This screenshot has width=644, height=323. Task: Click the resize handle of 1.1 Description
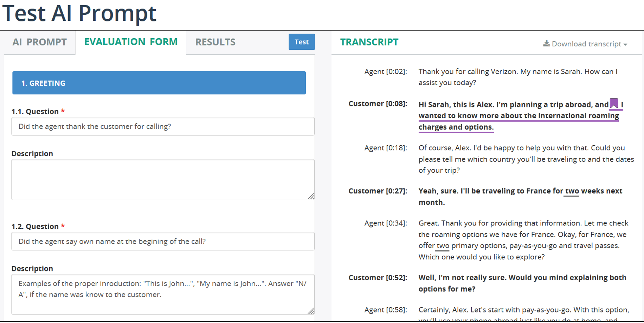point(311,197)
